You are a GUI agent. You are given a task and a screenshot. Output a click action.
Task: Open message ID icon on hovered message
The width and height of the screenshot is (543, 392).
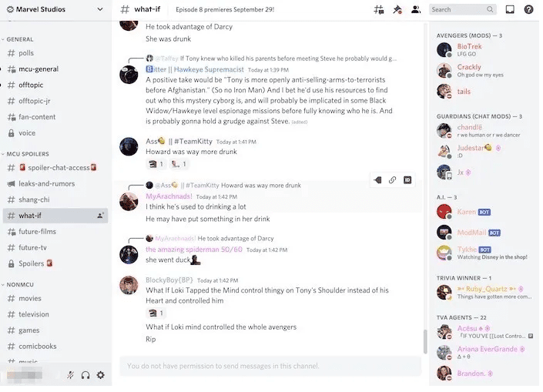click(407, 180)
